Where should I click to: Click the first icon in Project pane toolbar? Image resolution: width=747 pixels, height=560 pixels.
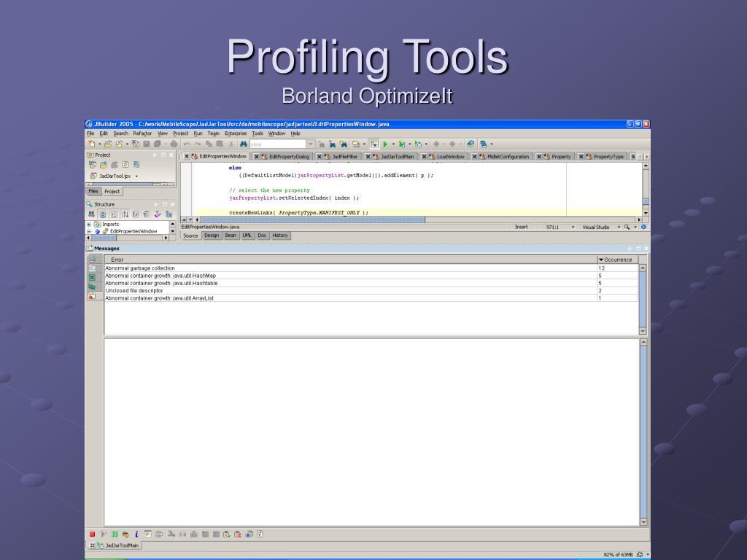point(93,165)
